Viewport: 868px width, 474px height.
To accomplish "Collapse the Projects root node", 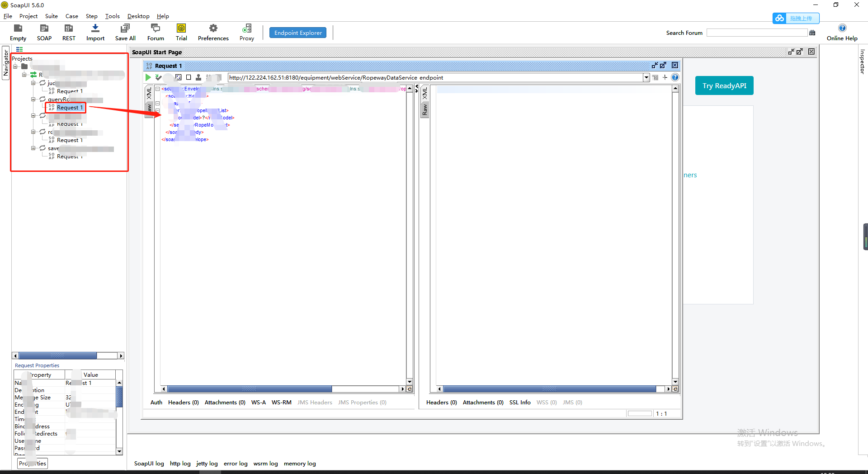I will (x=15, y=66).
